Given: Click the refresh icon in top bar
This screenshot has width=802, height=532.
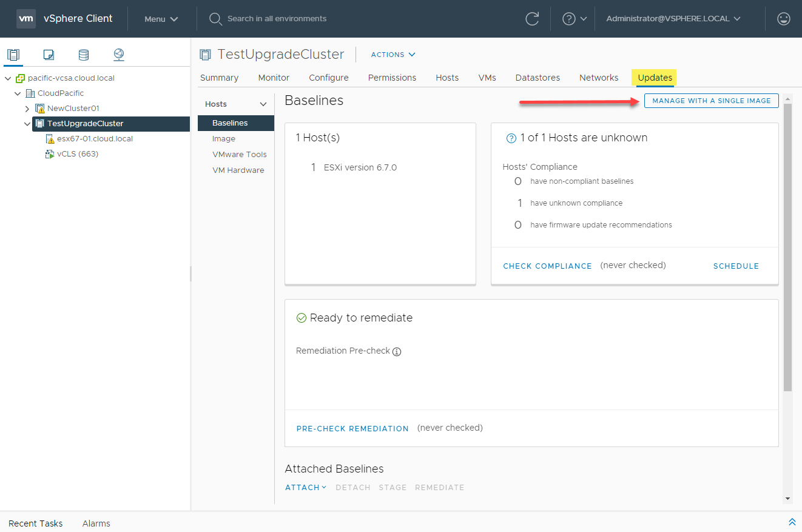Looking at the screenshot, I should (x=532, y=19).
